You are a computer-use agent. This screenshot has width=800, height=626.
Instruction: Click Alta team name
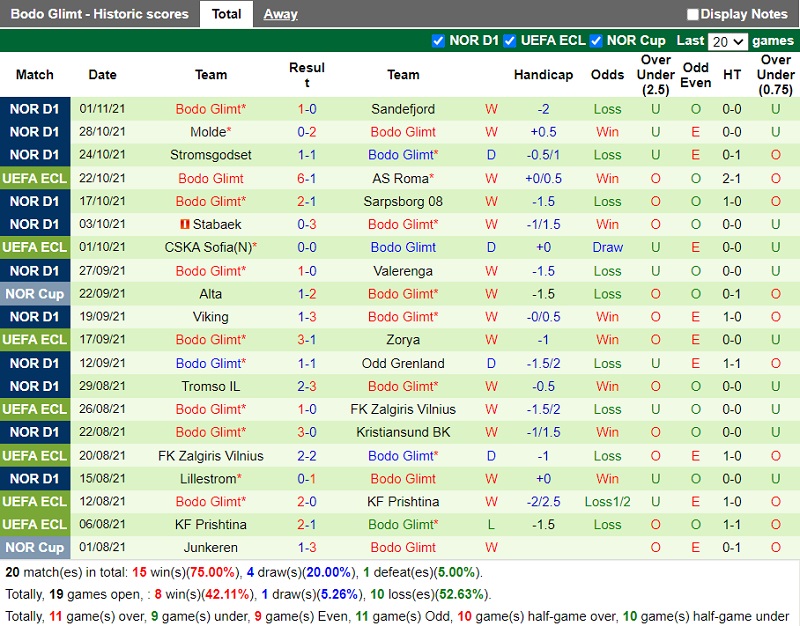click(211, 294)
